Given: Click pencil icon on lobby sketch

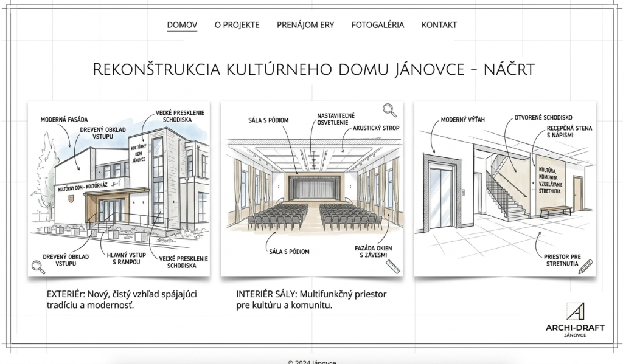Looking at the screenshot, I should (585, 267).
